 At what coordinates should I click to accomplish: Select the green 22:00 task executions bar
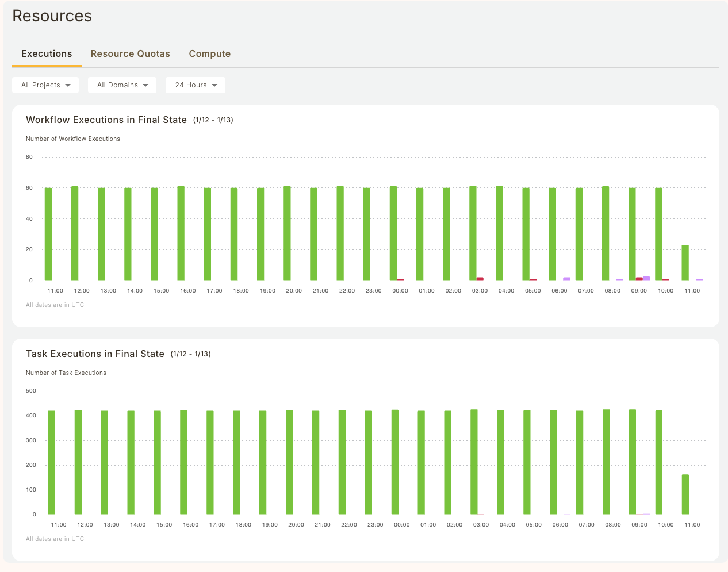342,462
